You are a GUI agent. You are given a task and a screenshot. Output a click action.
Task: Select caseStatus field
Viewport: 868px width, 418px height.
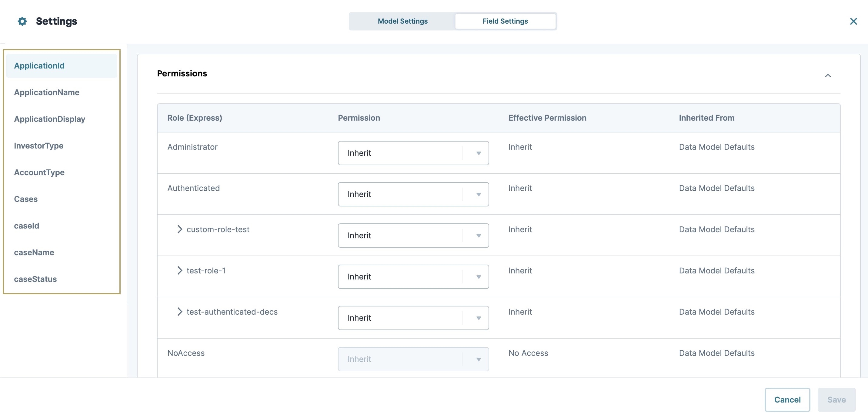(x=61, y=279)
